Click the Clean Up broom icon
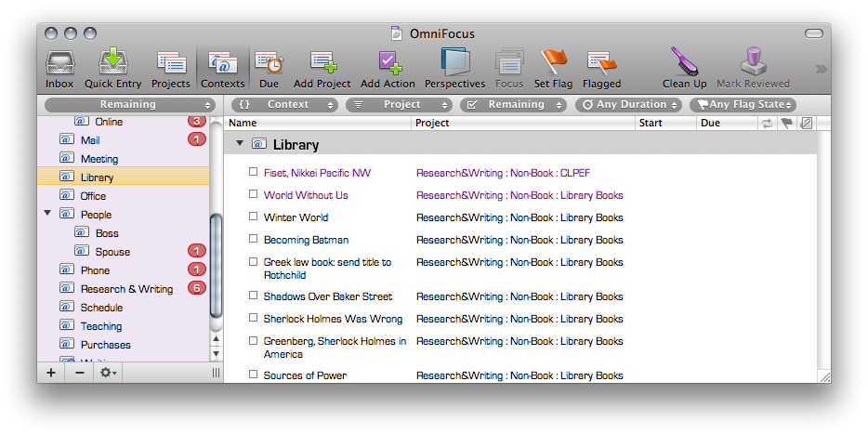This screenshot has width=868, height=434. coord(685,61)
